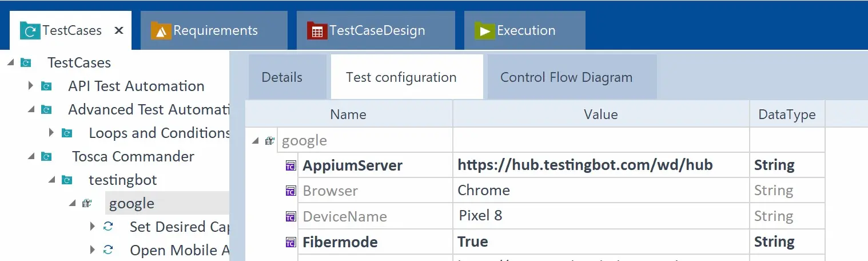
Task: Expand the Loops and Conditions folder
Action: [x=51, y=133]
